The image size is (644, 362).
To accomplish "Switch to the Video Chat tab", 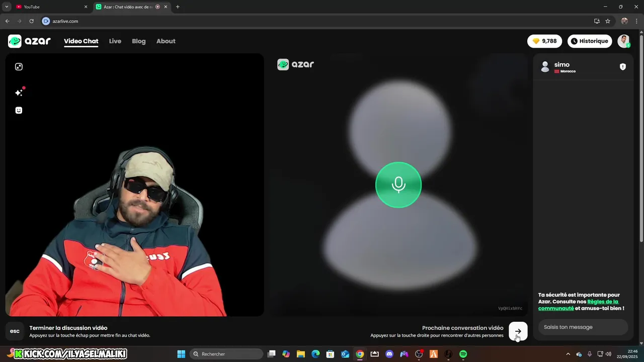I will [x=81, y=41].
